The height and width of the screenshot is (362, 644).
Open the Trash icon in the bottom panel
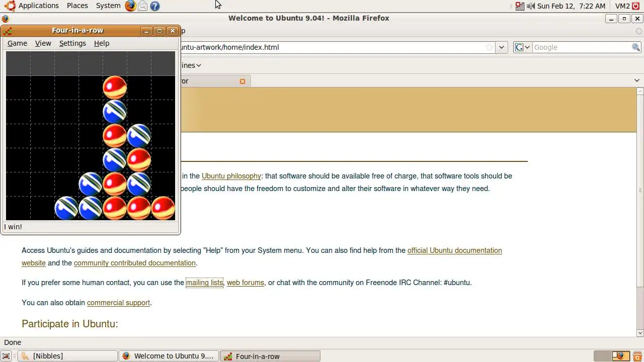(x=636, y=356)
